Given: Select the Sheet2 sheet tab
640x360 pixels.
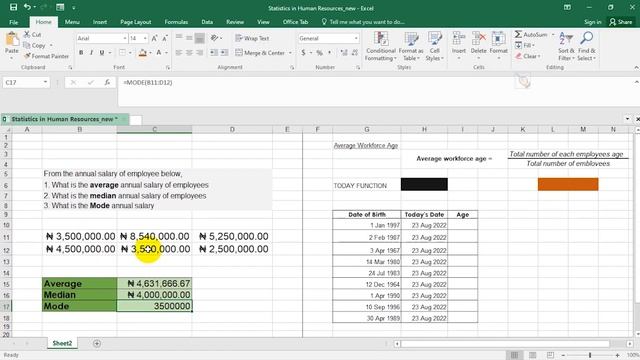Looking at the screenshot, I should tap(62, 343).
